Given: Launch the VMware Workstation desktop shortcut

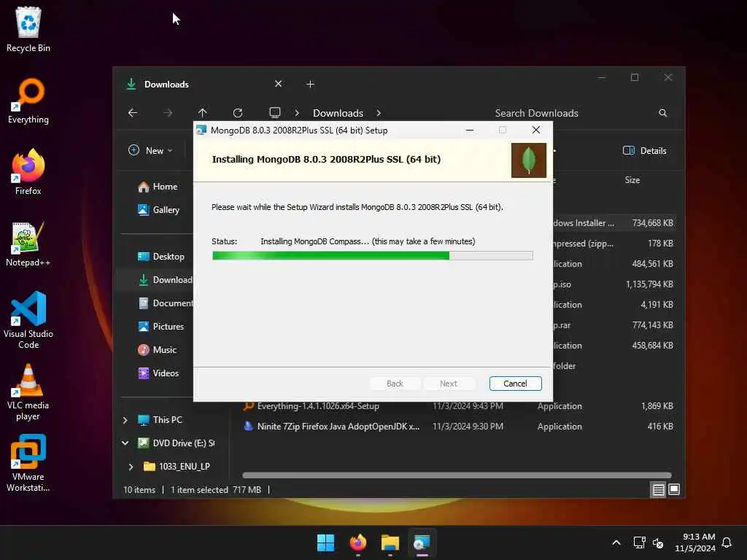Looking at the screenshot, I should pos(28,463).
